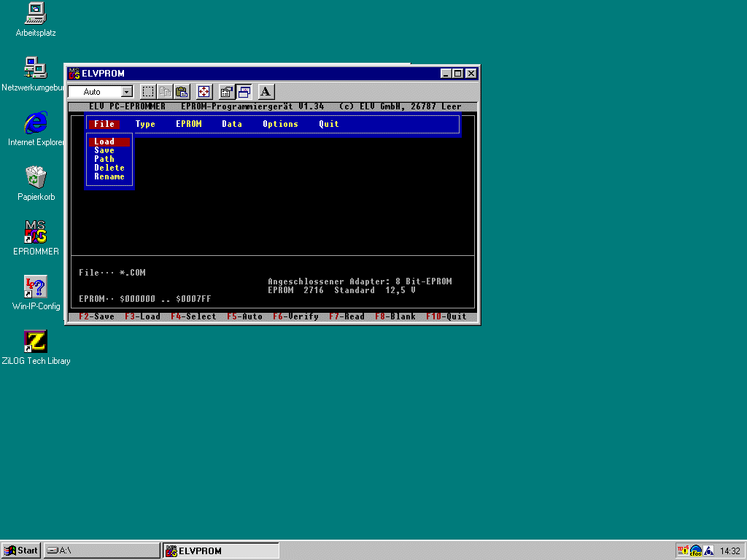Select the Arbeitsplatz desktop icon
This screenshot has width=747, height=560.
tap(36, 20)
